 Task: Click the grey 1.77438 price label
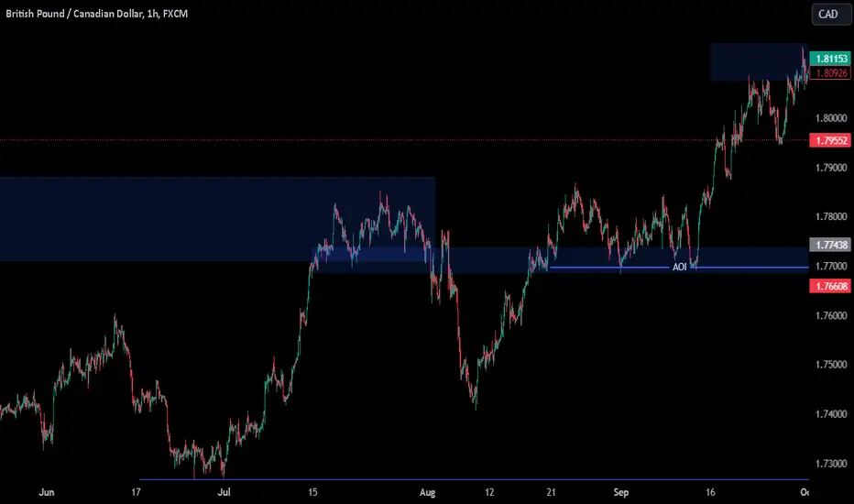point(830,245)
